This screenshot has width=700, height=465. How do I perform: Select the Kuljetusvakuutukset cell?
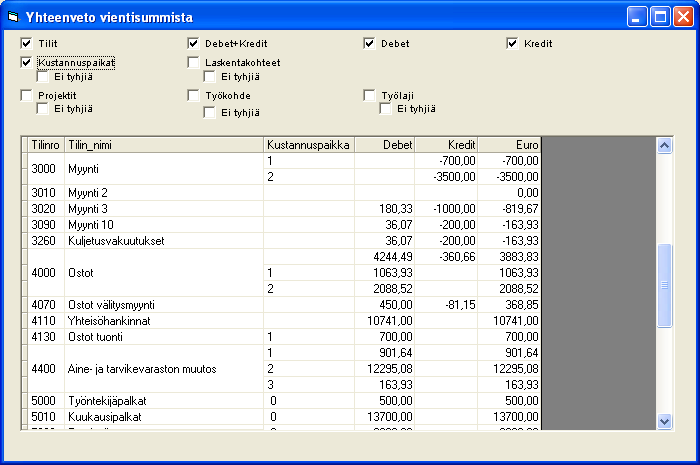click(164, 241)
